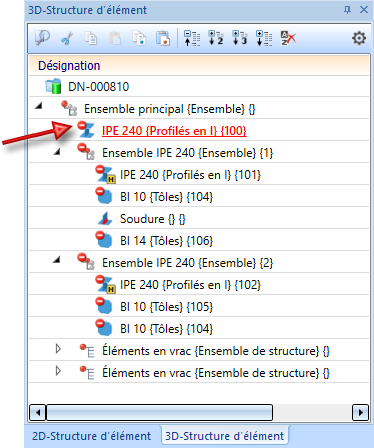
Task: Collapse the Ensemble principal node
Action: 39,106
